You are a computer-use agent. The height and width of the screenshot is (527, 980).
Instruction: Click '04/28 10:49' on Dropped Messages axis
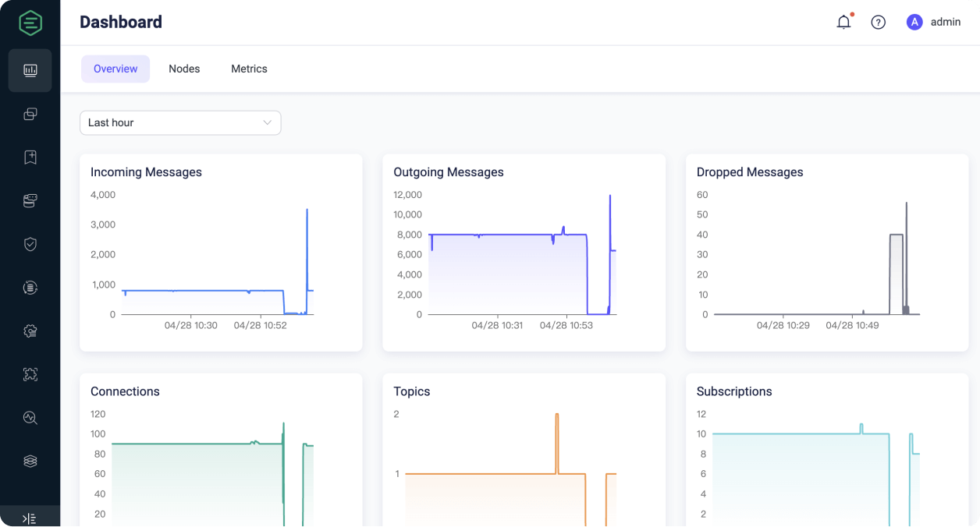tap(852, 325)
